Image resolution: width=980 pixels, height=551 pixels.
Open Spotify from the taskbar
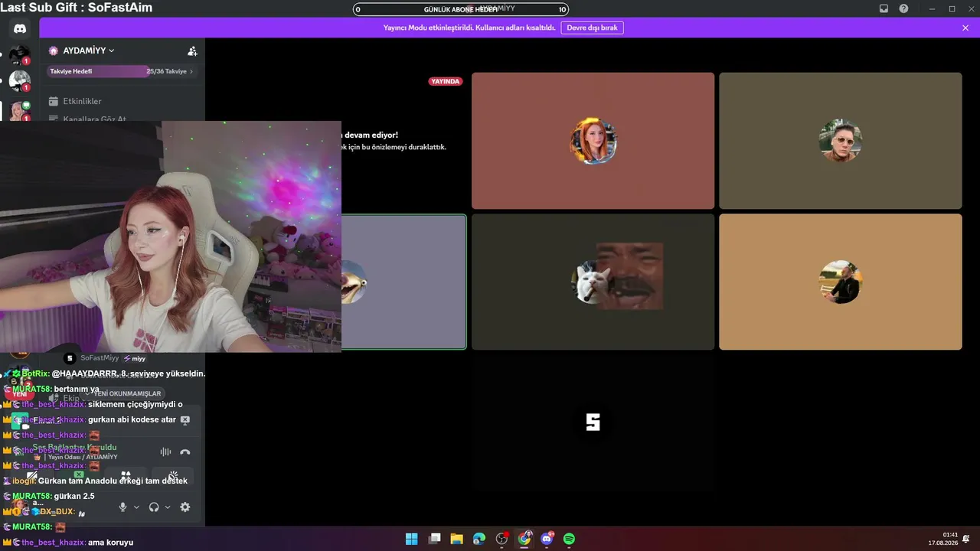[x=570, y=539]
